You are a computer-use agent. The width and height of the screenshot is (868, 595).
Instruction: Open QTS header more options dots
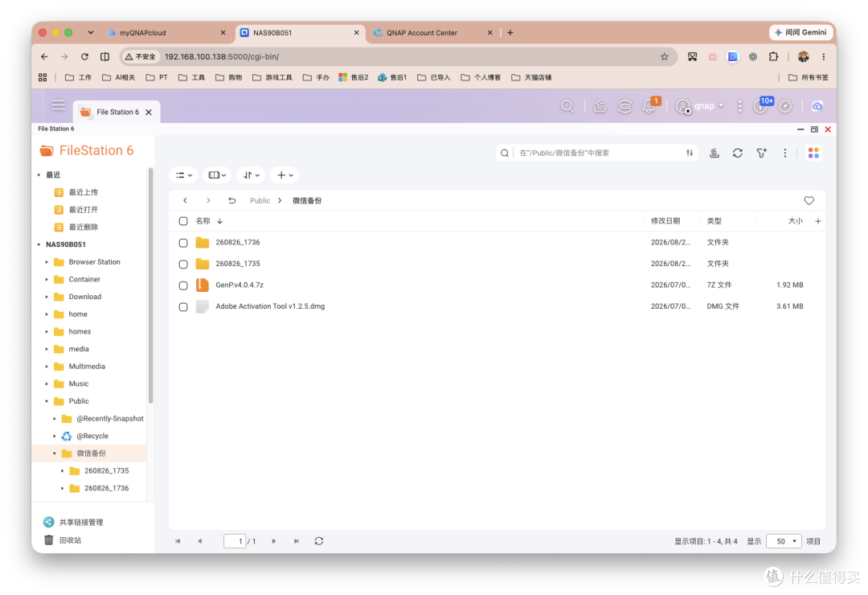[x=739, y=106]
